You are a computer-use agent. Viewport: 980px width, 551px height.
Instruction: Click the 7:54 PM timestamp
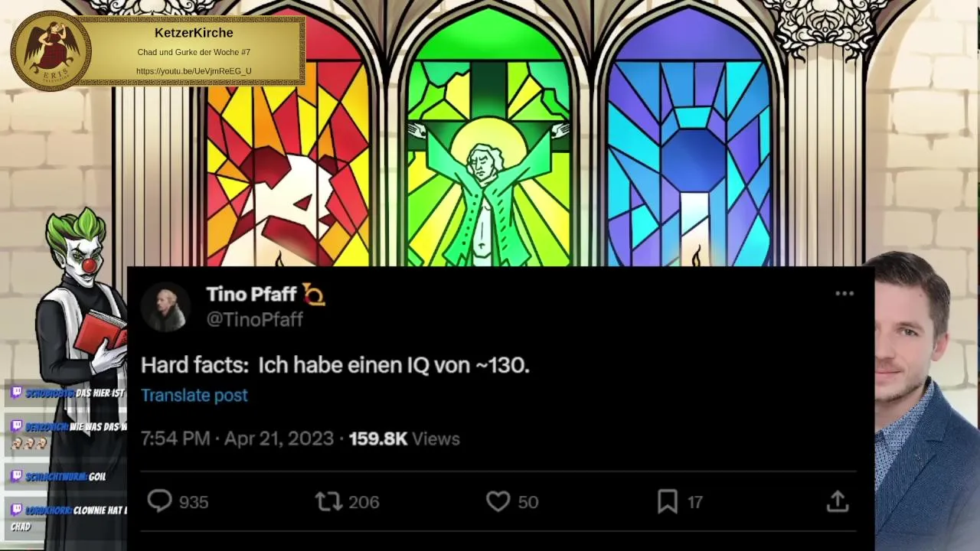click(175, 439)
